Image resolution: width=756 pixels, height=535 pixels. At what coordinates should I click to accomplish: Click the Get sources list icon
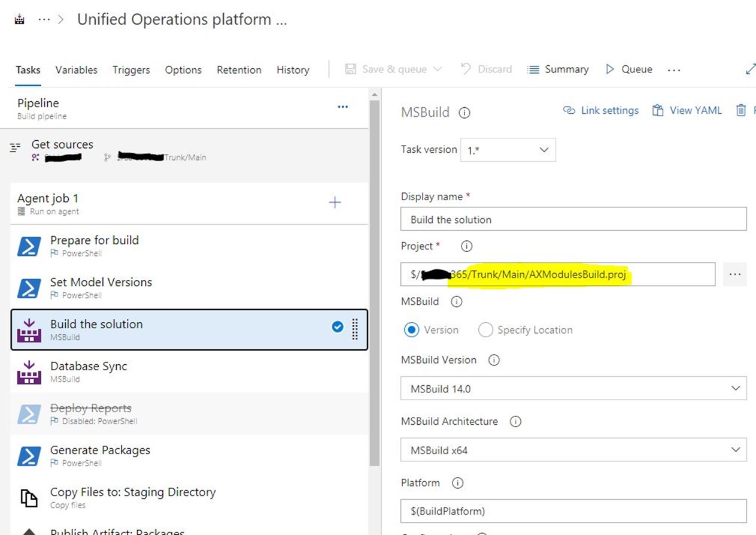click(16, 147)
